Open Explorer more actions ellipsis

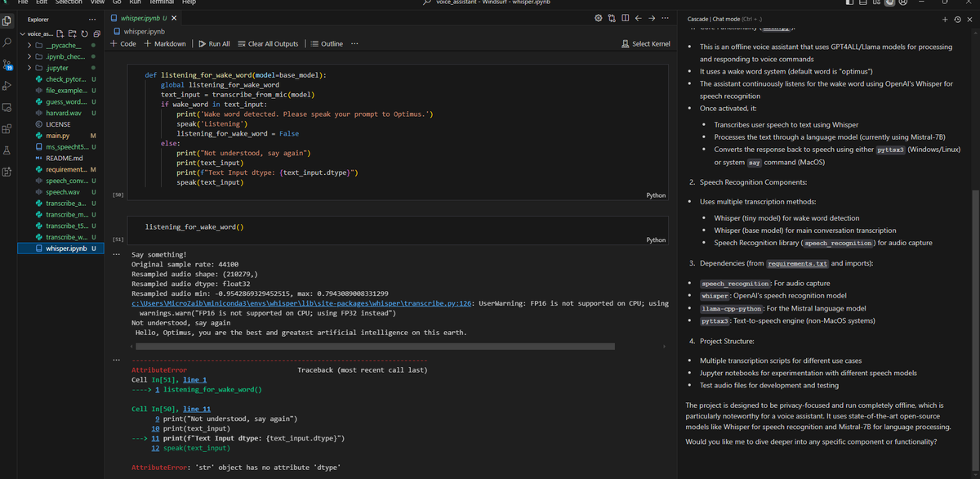tap(92, 18)
